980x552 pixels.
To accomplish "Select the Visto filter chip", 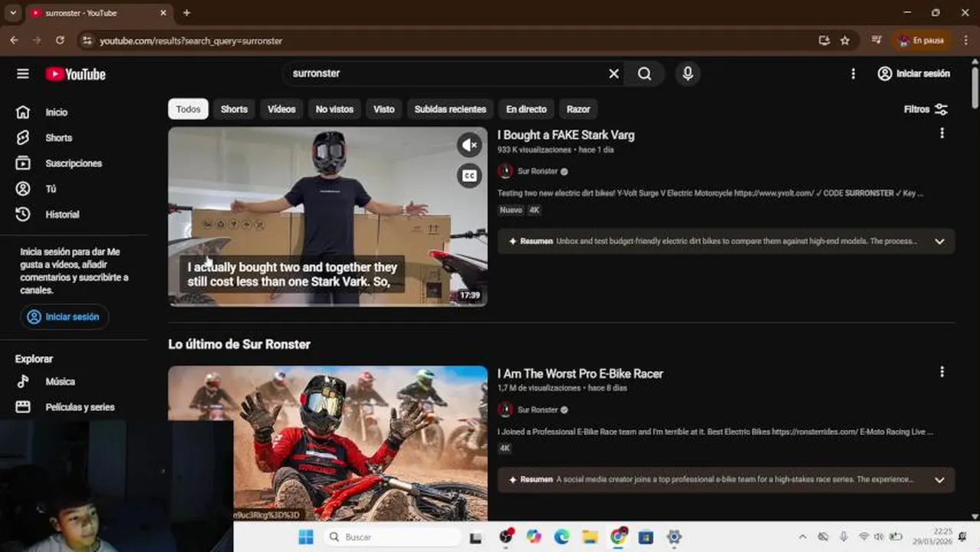I will [384, 109].
